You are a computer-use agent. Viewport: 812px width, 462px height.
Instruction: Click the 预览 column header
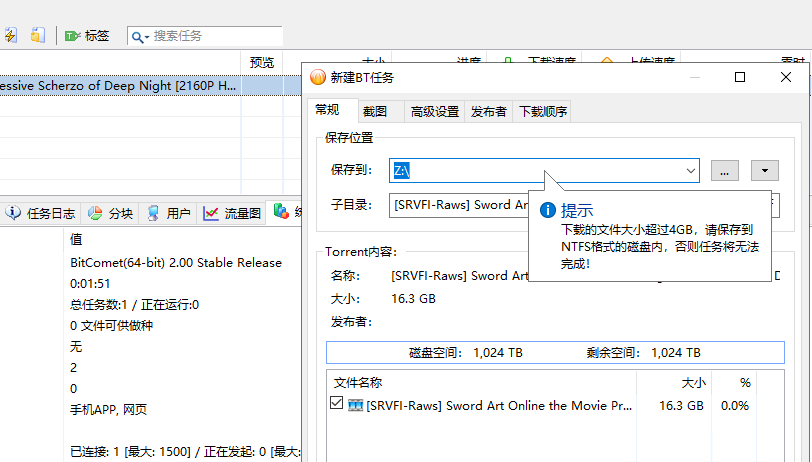262,63
